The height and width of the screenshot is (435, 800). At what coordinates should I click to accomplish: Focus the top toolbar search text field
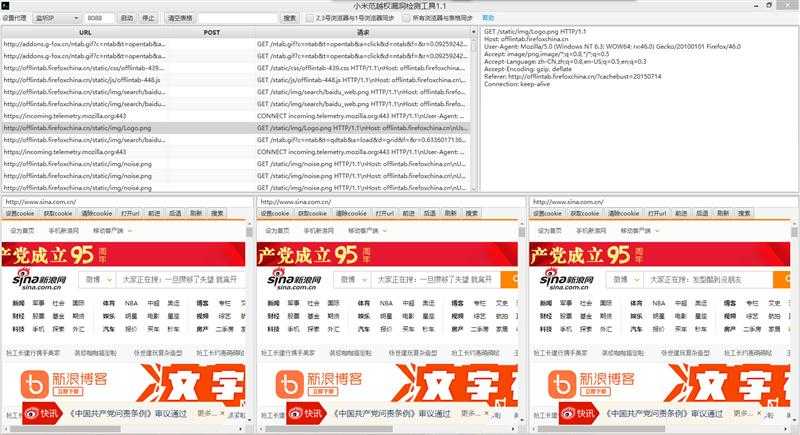pyautogui.click(x=238, y=18)
